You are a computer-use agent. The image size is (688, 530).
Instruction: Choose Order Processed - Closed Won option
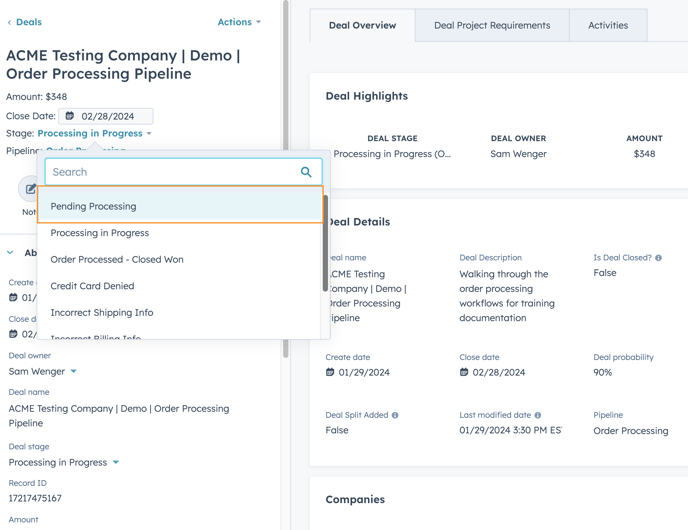pyautogui.click(x=180, y=259)
